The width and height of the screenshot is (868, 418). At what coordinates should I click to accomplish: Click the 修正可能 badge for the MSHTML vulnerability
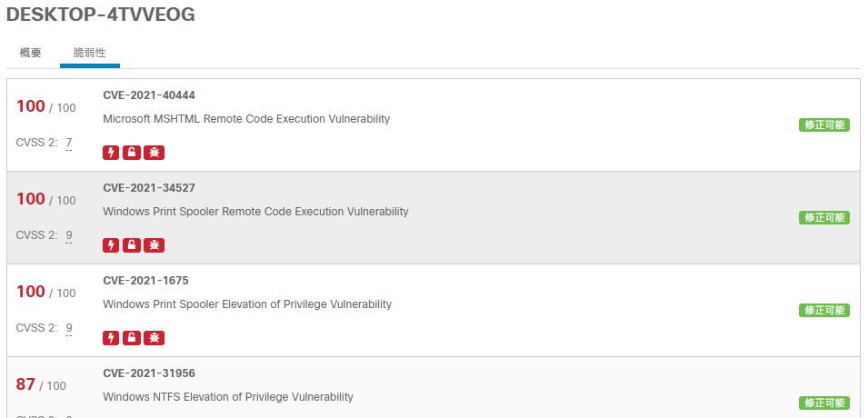(x=823, y=125)
